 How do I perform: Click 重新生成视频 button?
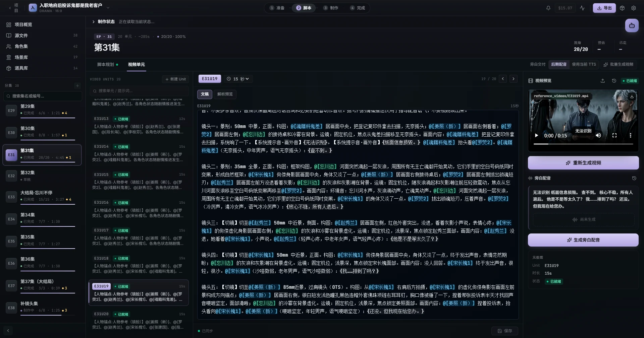[x=583, y=163]
